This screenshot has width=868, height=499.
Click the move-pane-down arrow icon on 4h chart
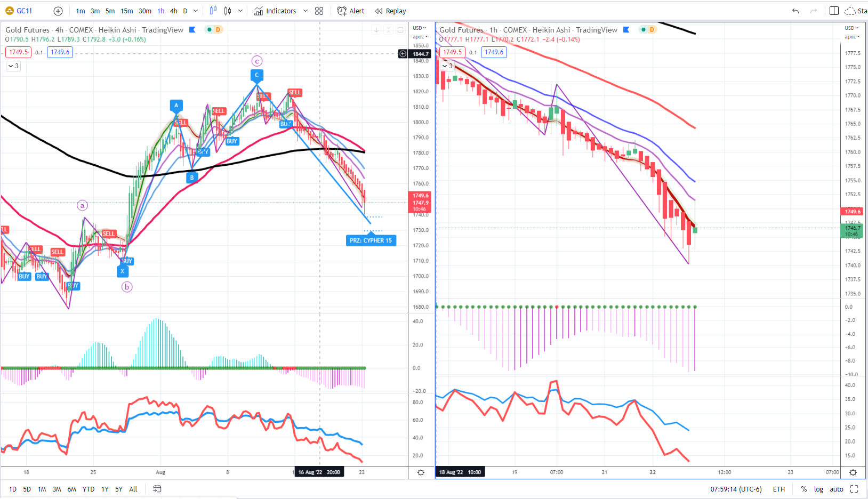[x=376, y=30]
